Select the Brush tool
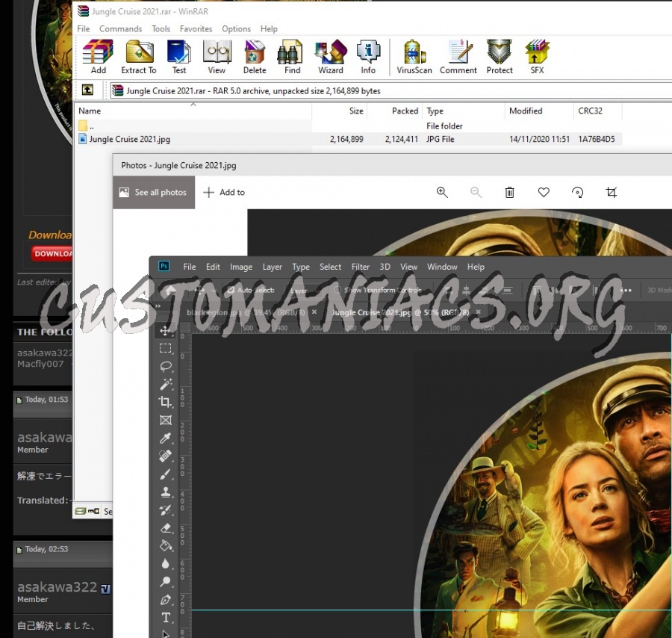672x638 pixels. (166, 474)
